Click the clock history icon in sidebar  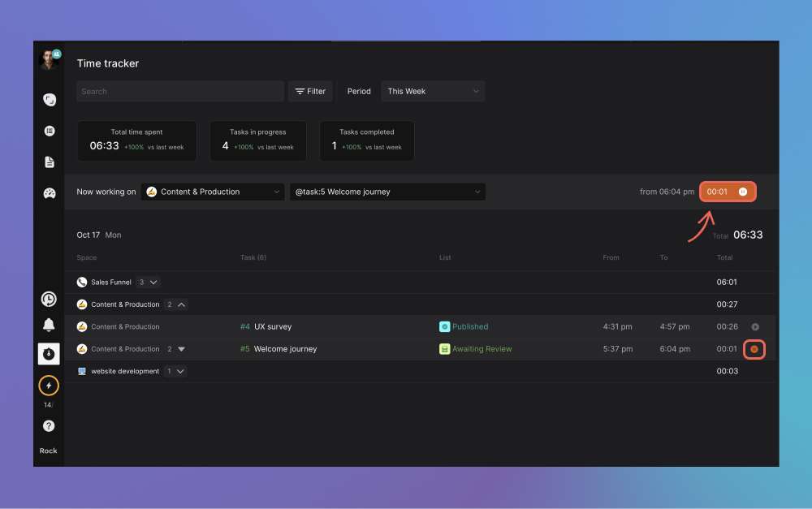pyautogui.click(x=49, y=300)
